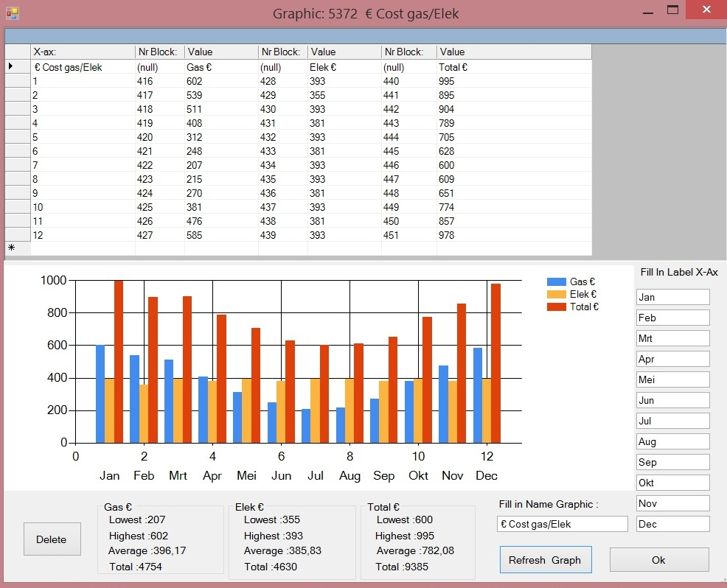The image size is (727, 588).
Task: Click the Value header above the Total € cell
Action: click(x=514, y=52)
